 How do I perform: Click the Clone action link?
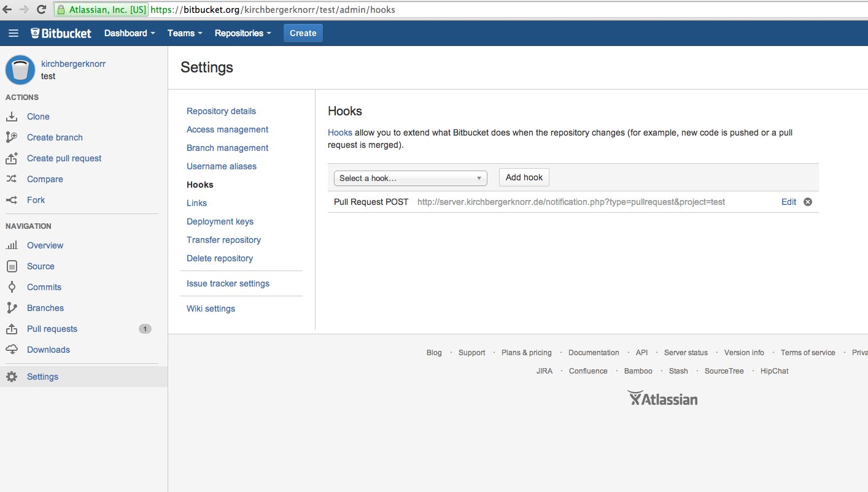pyautogui.click(x=38, y=117)
